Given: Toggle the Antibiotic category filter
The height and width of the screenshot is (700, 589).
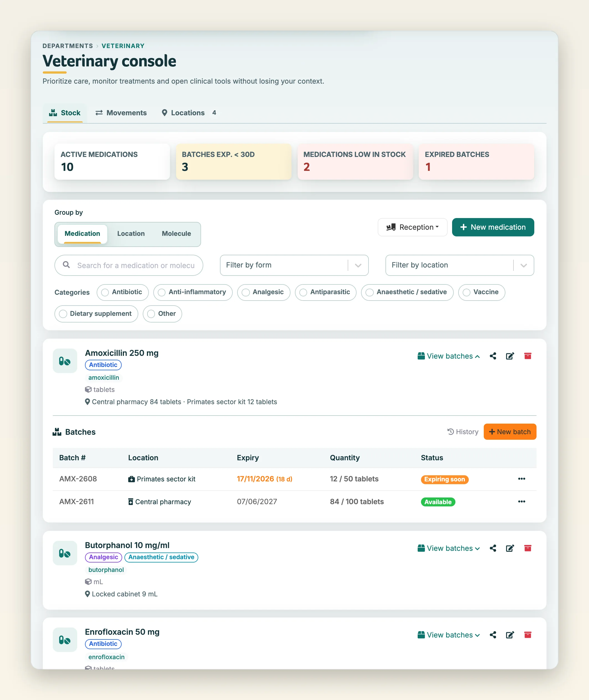Looking at the screenshot, I should coord(122,292).
